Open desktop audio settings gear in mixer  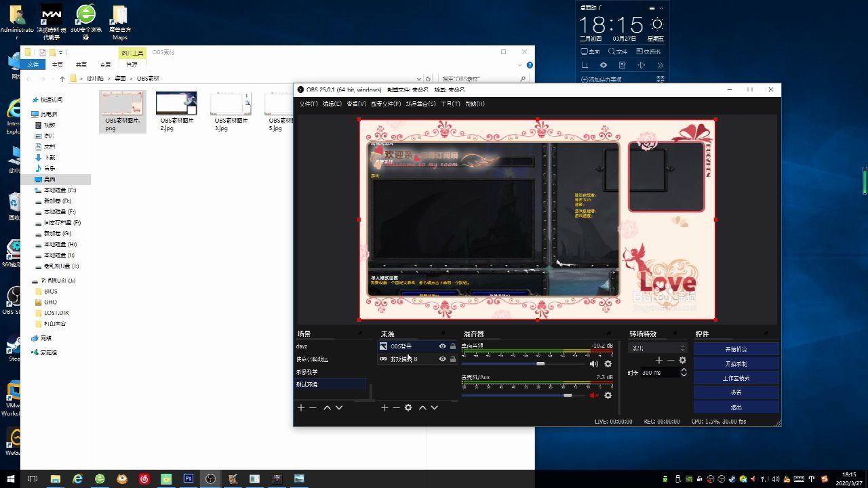pyautogui.click(x=608, y=364)
